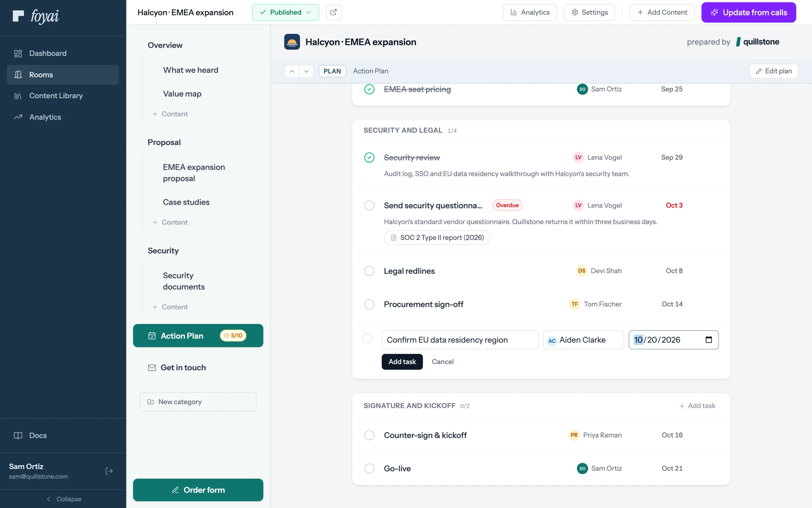Go to next section with down chevron
This screenshot has height=508, width=812.
307,71
